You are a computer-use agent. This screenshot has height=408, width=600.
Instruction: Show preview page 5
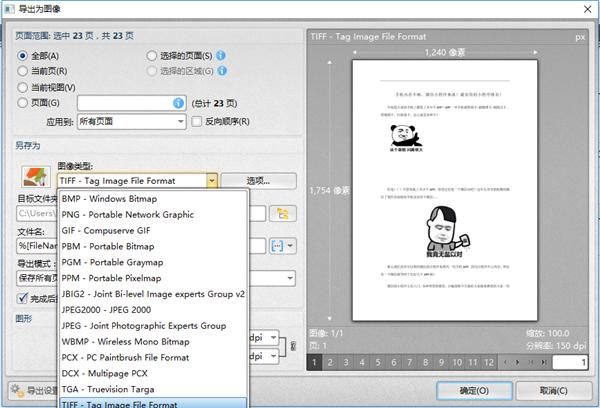(x=378, y=362)
